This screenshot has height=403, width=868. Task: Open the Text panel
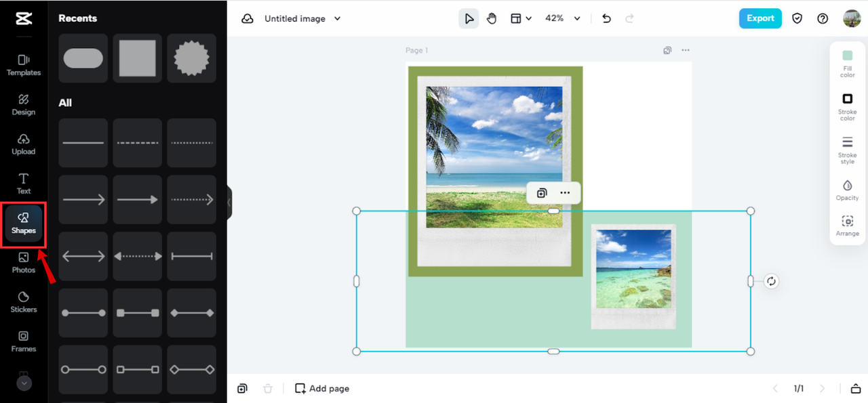24,184
